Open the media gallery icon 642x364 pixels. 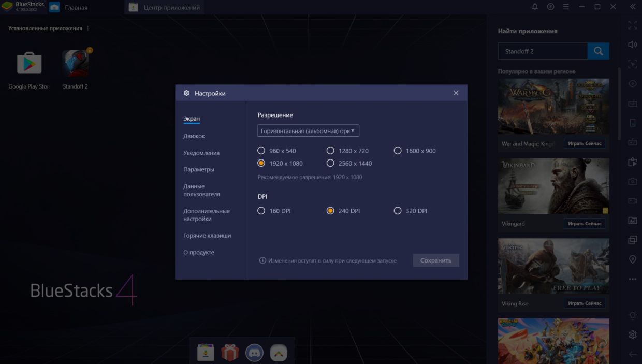pyautogui.click(x=632, y=220)
